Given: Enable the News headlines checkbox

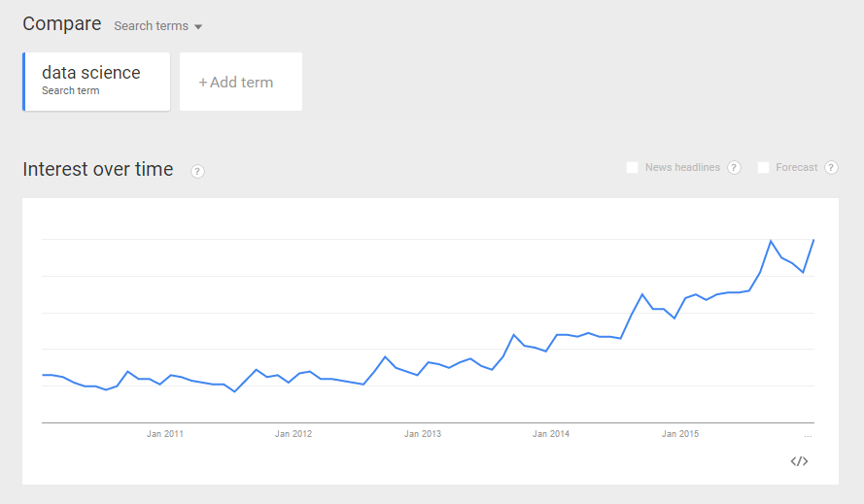Looking at the screenshot, I should (633, 168).
